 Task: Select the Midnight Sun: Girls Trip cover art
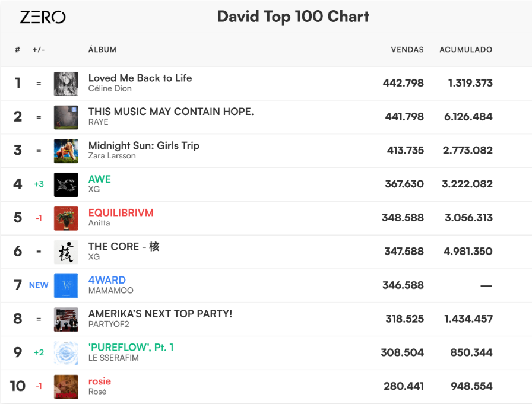(66, 151)
